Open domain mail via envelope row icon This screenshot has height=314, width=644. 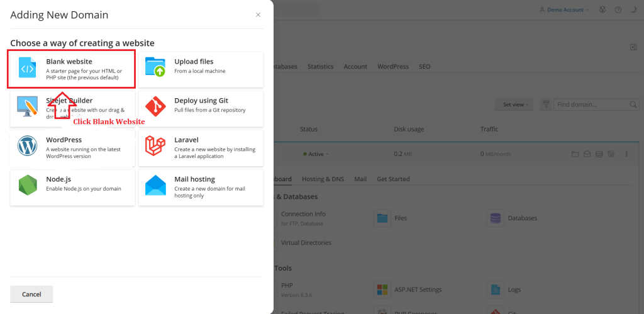pyautogui.click(x=587, y=154)
